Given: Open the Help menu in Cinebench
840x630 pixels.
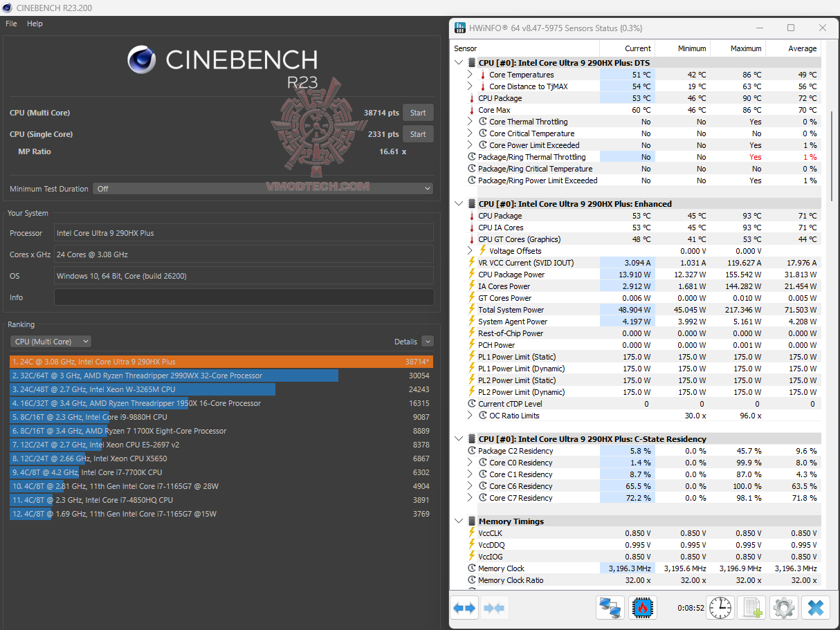Looking at the screenshot, I should tap(35, 24).
